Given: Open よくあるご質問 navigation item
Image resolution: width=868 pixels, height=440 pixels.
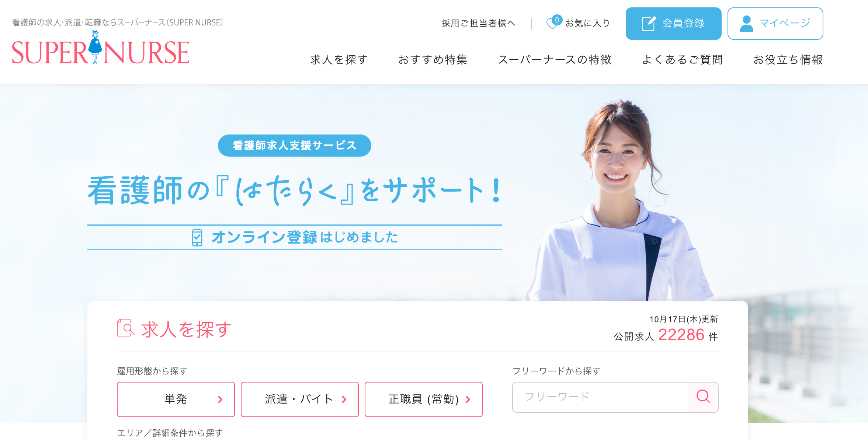Looking at the screenshot, I should click(683, 60).
